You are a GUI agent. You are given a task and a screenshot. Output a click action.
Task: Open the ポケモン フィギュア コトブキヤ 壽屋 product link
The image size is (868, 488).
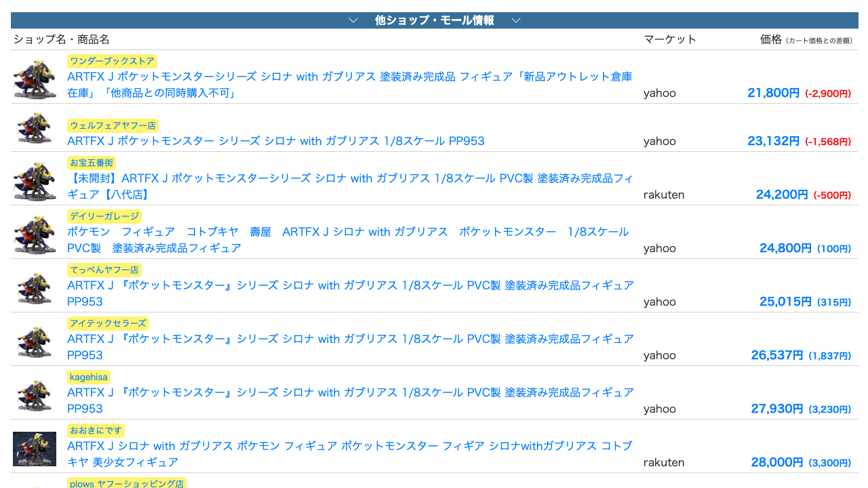348,240
